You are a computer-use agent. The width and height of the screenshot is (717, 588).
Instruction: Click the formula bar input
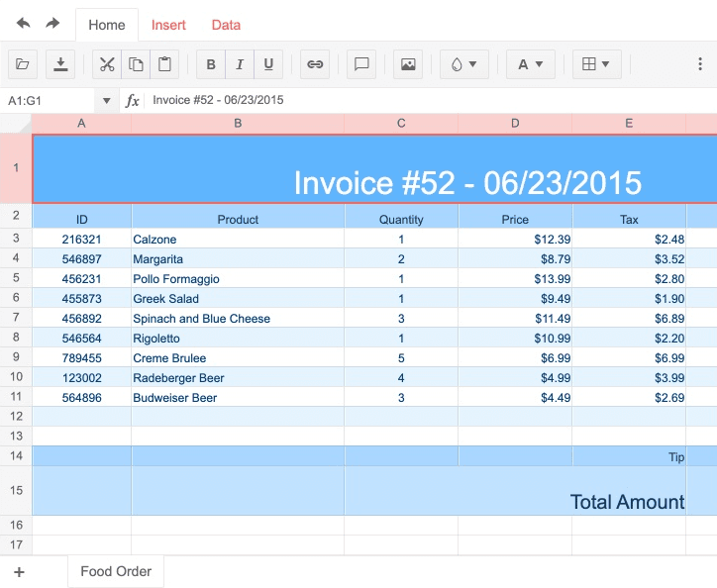(430, 100)
